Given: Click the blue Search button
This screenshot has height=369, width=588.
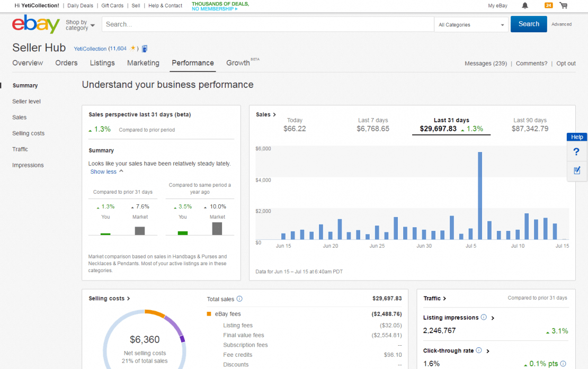Looking at the screenshot, I should [528, 24].
